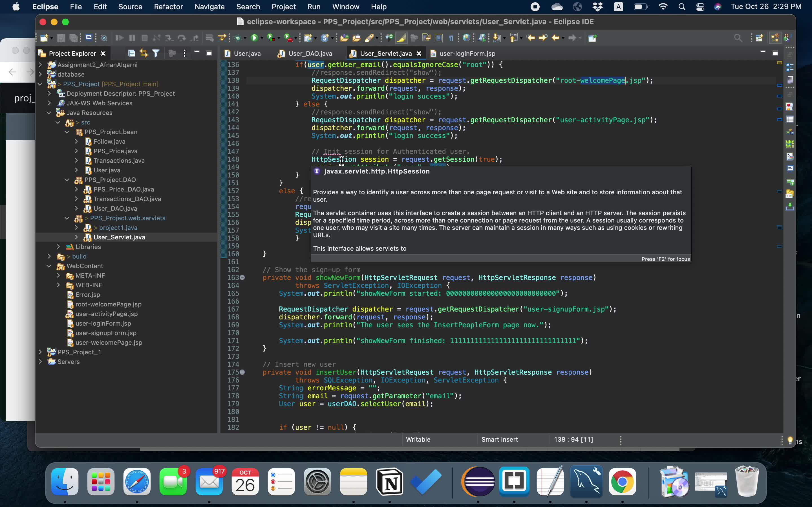This screenshot has height=507, width=812.
Task: Open the Run button dropdown arrow
Action: pyautogui.click(x=262, y=39)
